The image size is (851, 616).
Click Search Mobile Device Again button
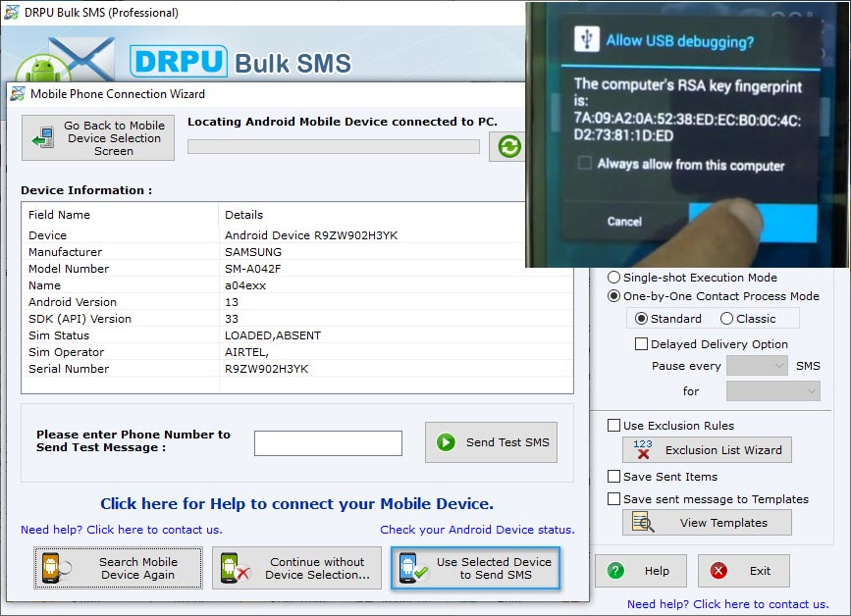(118, 568)
